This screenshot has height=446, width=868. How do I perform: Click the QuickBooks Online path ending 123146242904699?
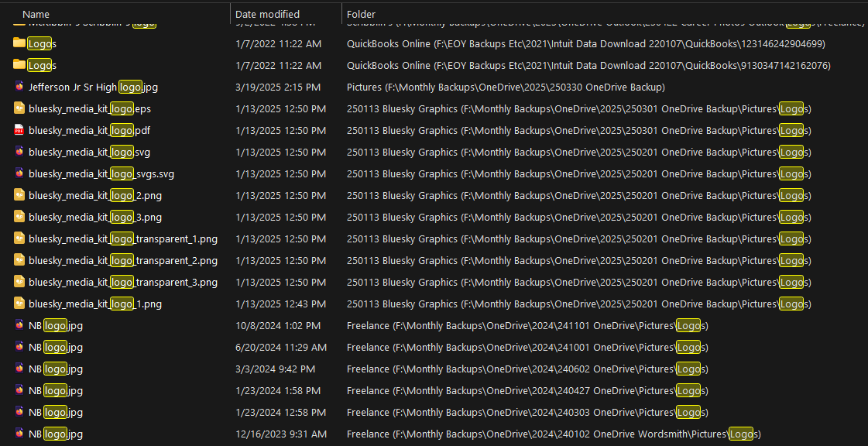[586, 43]
